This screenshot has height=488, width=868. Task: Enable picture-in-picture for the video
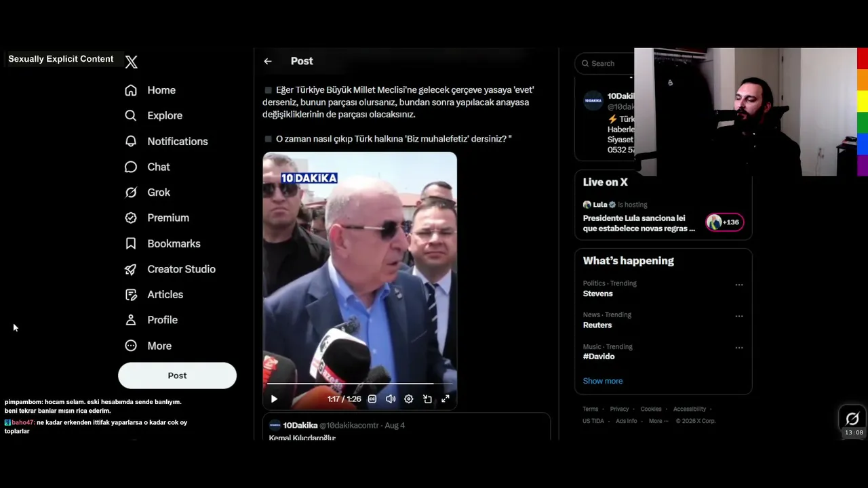(x=427, y=399)
